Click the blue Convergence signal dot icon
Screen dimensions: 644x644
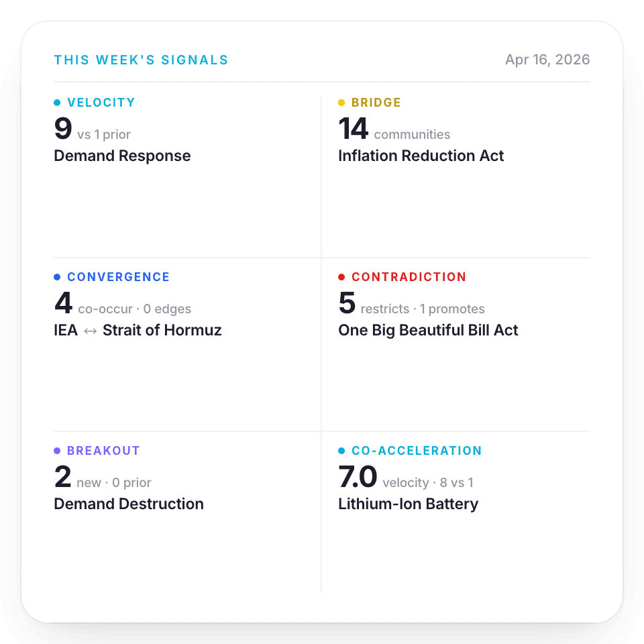point(56,276)
